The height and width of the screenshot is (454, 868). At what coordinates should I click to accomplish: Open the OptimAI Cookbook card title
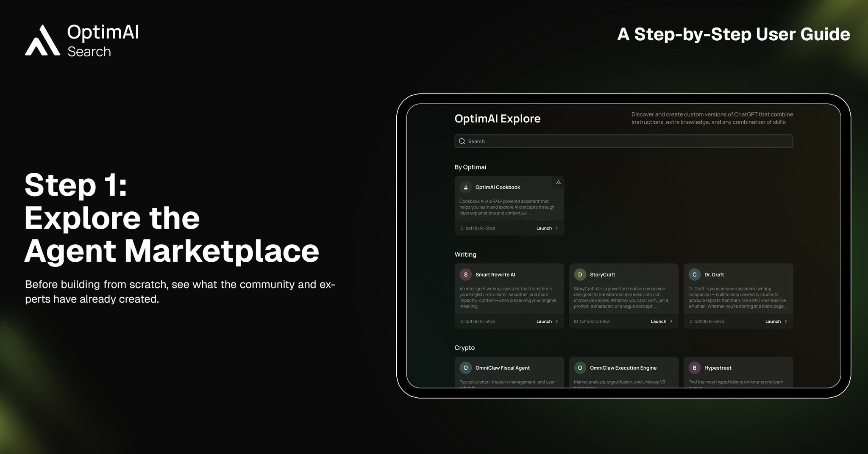pyautogui.click(x=498, y=187)
